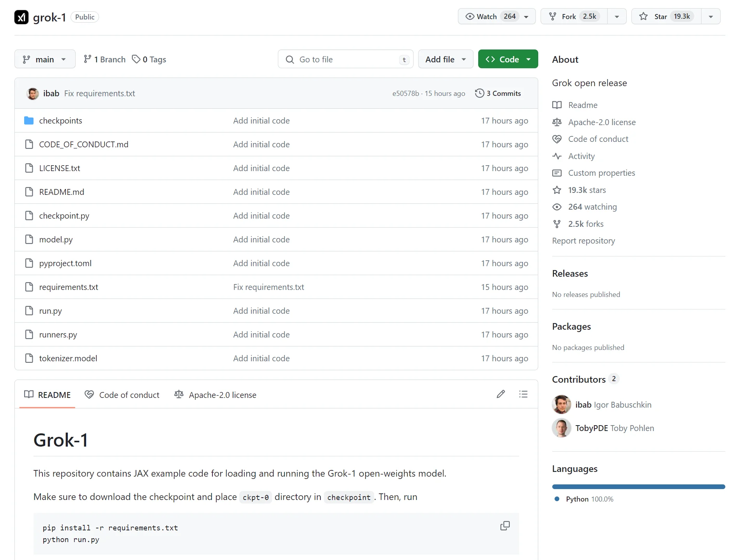Open the README outline list icon
The height and width of the screenshot is (560, 737).
[x=523, y=394]
